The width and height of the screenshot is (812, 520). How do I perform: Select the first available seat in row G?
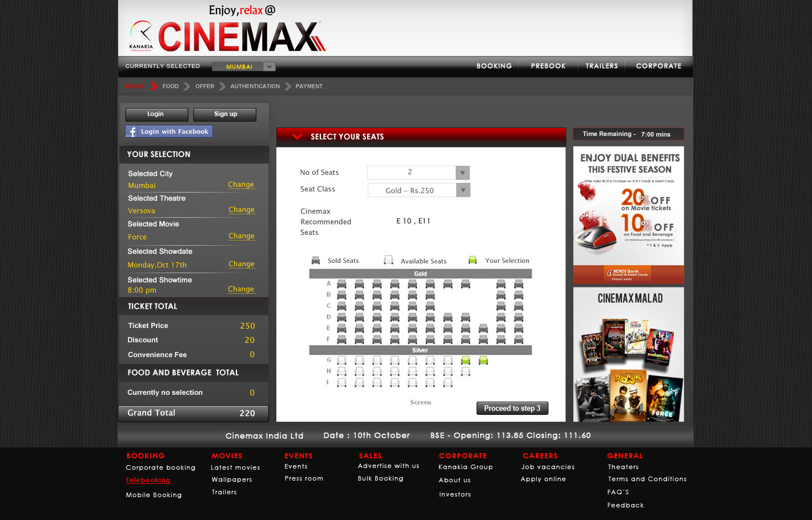(x=341, y=360)
